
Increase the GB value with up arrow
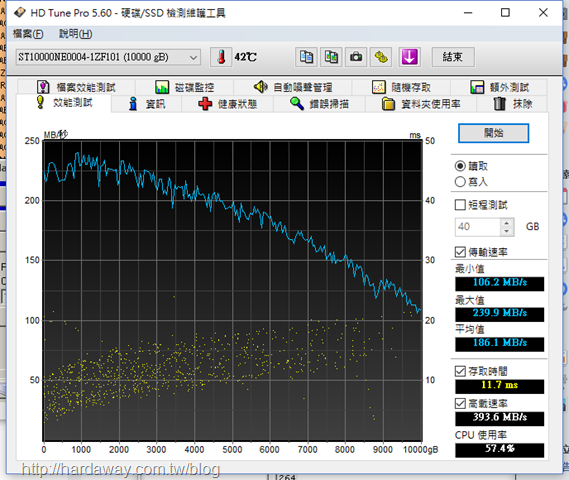[x=507, y=222]
